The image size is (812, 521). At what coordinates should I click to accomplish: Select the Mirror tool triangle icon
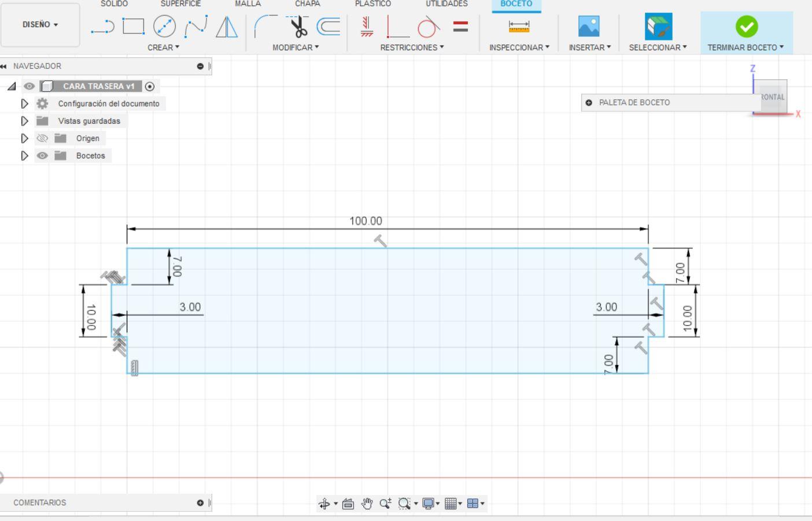[x=227, y=27]
